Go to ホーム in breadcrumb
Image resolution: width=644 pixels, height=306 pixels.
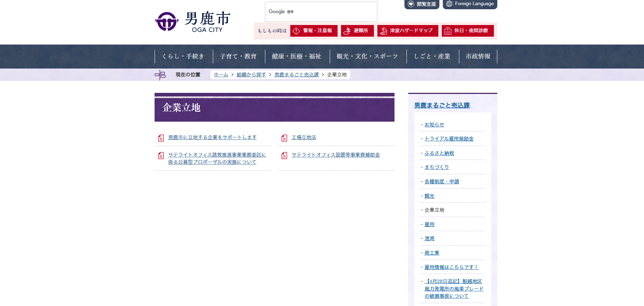[x=221, y=75]
